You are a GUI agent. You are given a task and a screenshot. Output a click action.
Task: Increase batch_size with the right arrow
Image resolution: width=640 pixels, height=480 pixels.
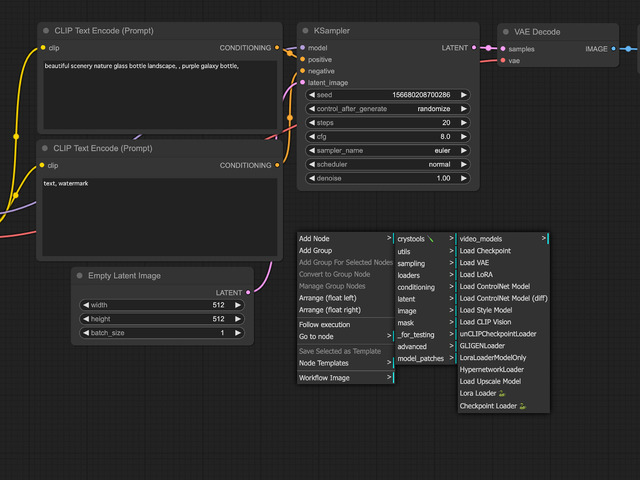click(238, 333)
